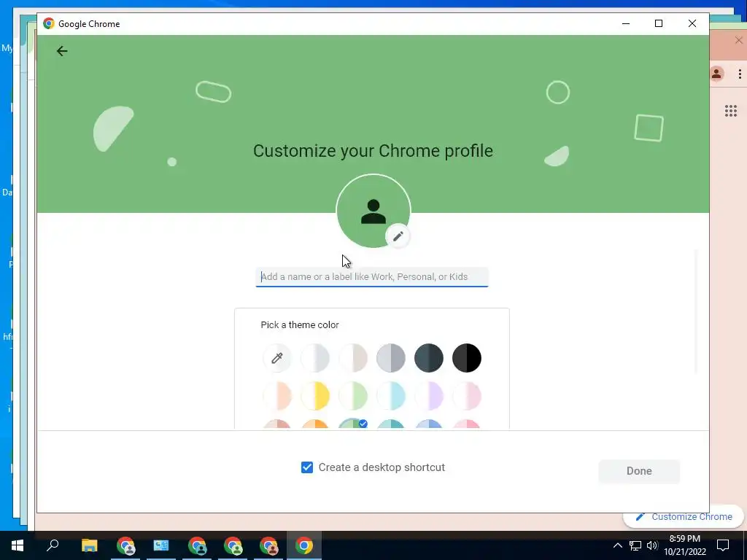Focus the profile name input field
This screenshot has width=747, height=560.
[x=372, y=277]
